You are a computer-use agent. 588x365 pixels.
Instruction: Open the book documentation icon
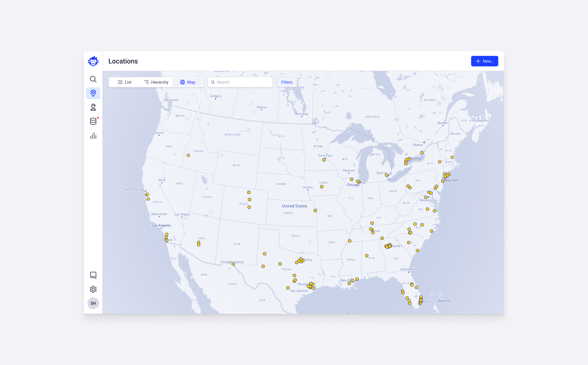pyautogui.click(x=93, y=275)
